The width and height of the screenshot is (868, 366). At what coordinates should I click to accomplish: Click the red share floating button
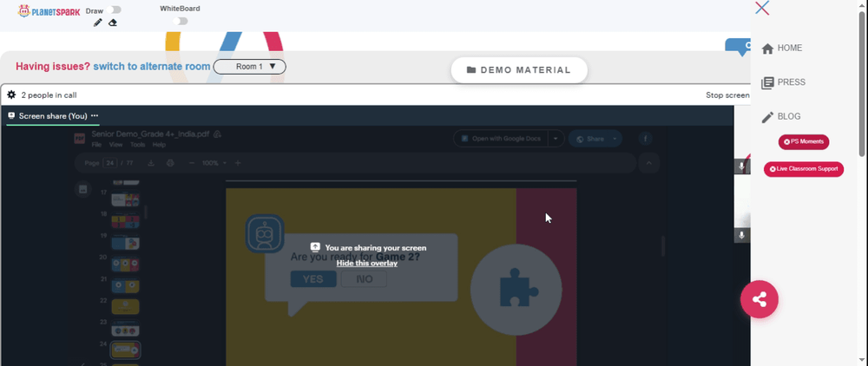[759, 299]
